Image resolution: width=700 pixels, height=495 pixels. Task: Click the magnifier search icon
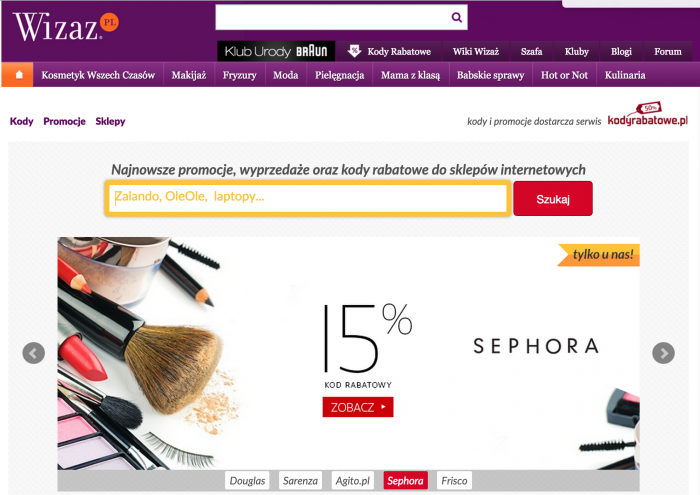click(x=456, y=17)
